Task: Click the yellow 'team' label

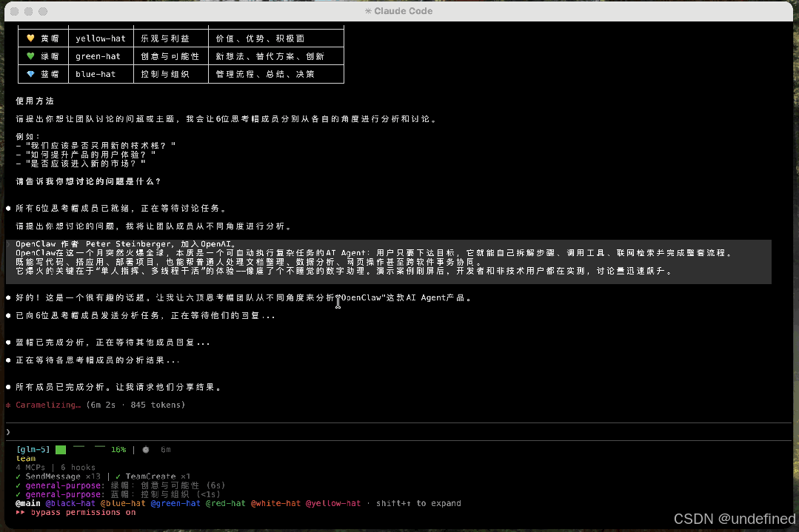Action: pos(25,459)
